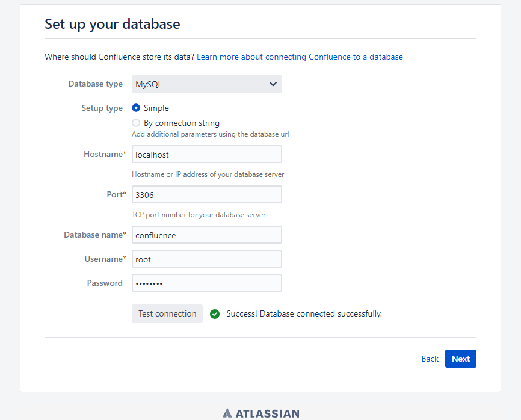Click the dropdown chevron arrow
The width and height of the screenshot is (521, 420).
coord(273,84)
